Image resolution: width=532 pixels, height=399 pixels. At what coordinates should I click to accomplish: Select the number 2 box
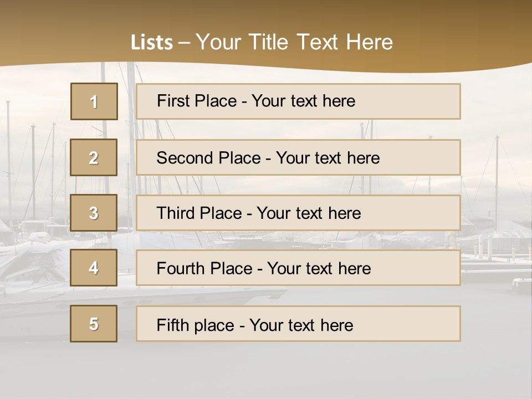94,157
